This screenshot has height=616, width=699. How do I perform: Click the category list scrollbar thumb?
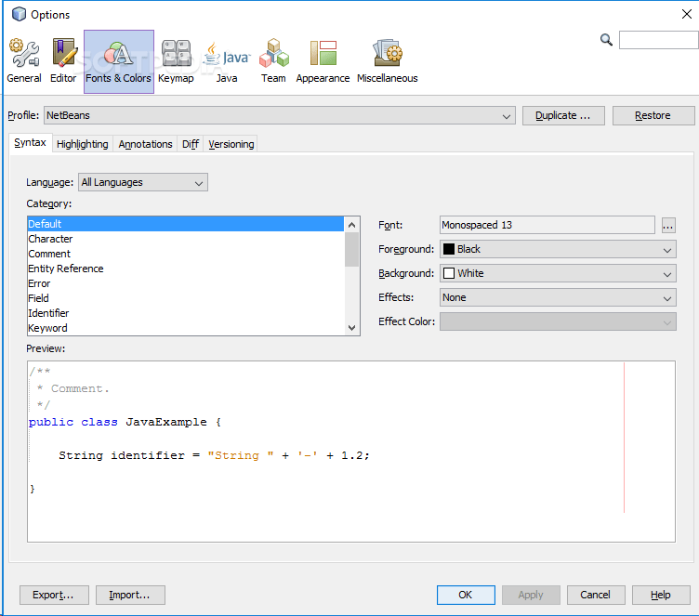[351, 249]
